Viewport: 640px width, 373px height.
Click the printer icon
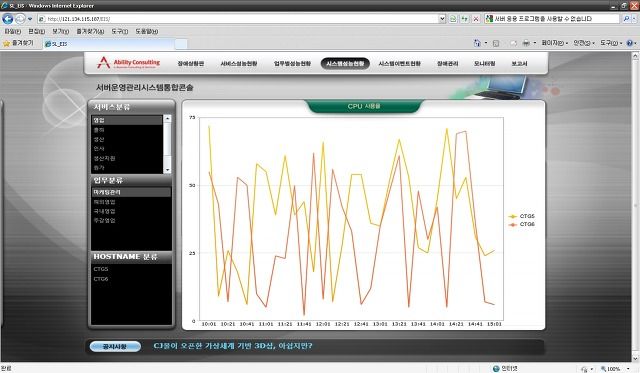[x=526, y=43]
